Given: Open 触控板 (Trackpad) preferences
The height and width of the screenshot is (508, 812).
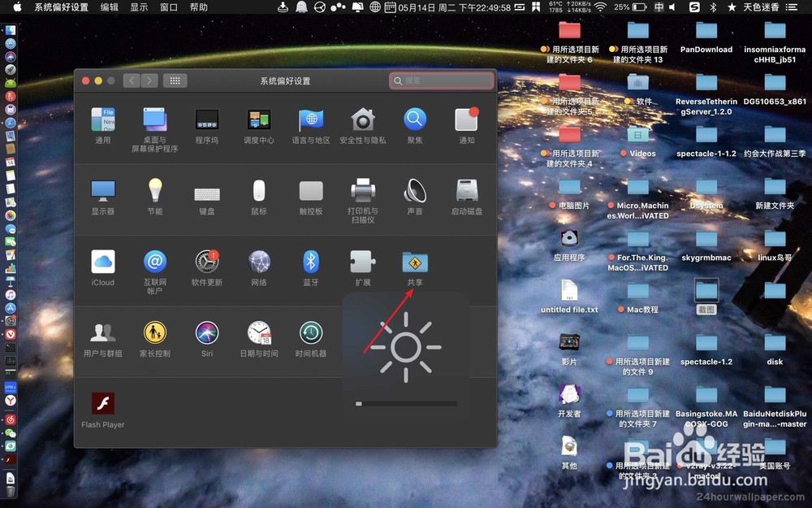Looking at the screenshot, I should 310,191.
